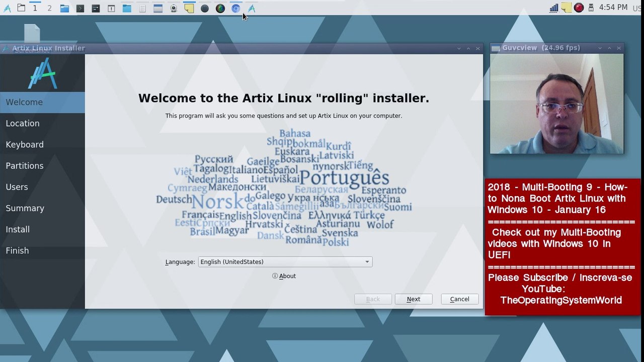Switch to workspace 2 in the pager
644x362 pixels.
point(49,8)
